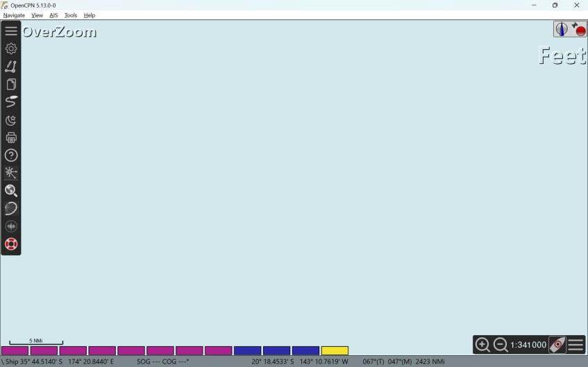Expand the AIS menu
Screen dimensions: 588x367
[53, 15]
